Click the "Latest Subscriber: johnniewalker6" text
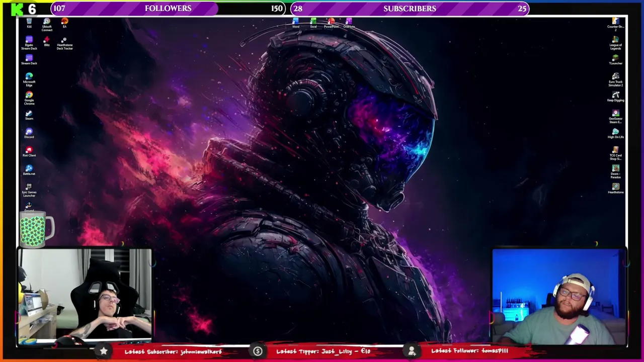The width and height of the screenshot is (644, 362). pyautogui.click(x=173, y=351)
